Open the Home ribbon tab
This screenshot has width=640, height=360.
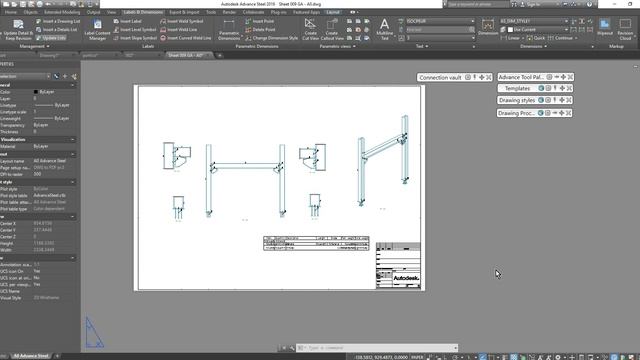tap(11, 12)
